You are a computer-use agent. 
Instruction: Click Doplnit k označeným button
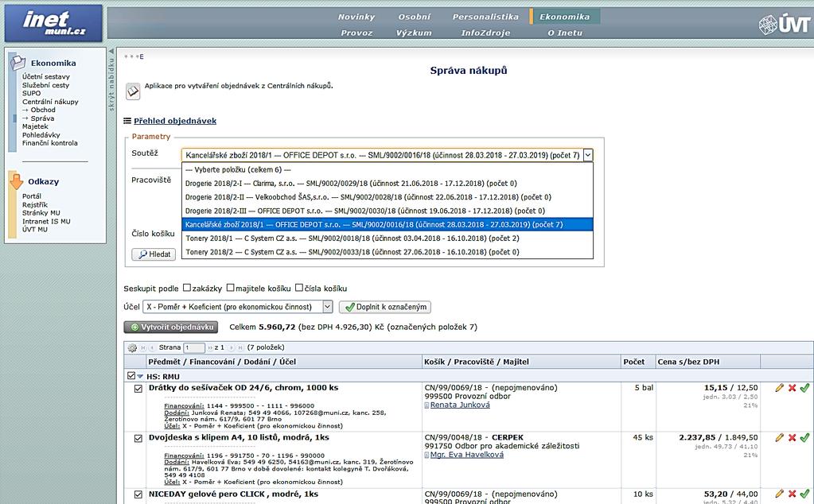pos(384,307)
